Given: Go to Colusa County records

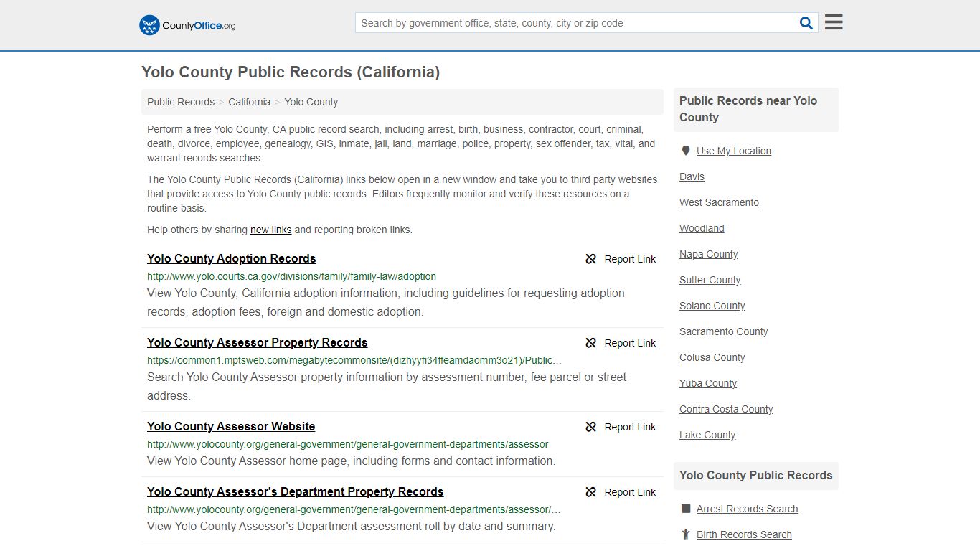Looking at the screenshot, I should coord(712,357).
